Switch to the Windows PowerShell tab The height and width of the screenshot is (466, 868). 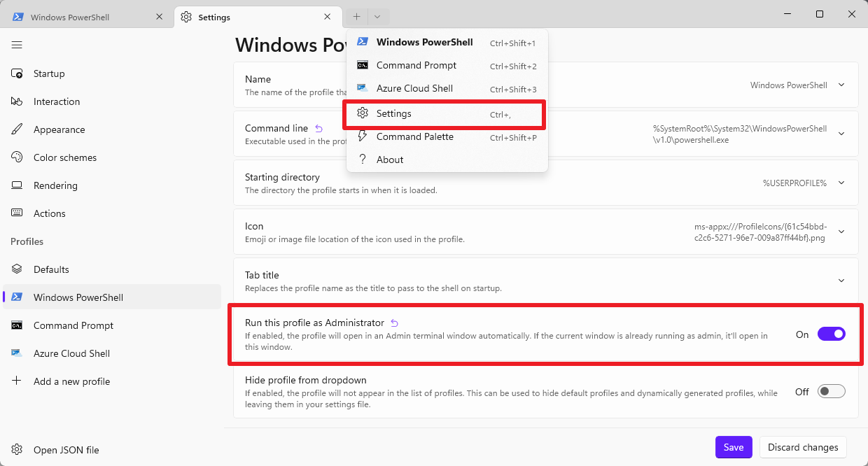(x=84, y=16)
